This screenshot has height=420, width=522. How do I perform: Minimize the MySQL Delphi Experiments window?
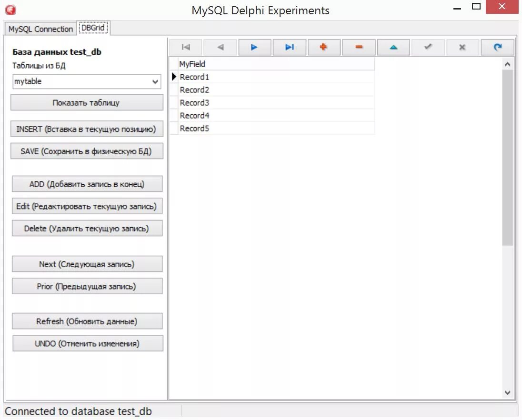[x=457, y=8]
